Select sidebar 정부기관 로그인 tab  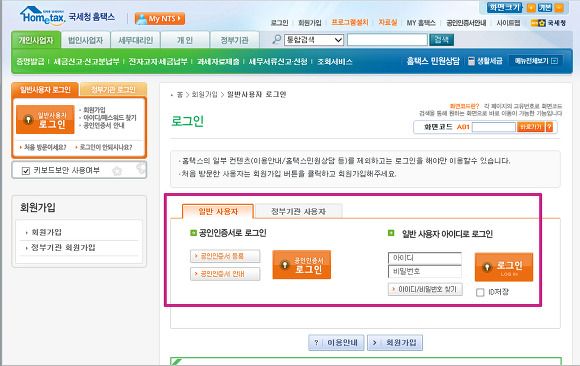tap(113, 90)
